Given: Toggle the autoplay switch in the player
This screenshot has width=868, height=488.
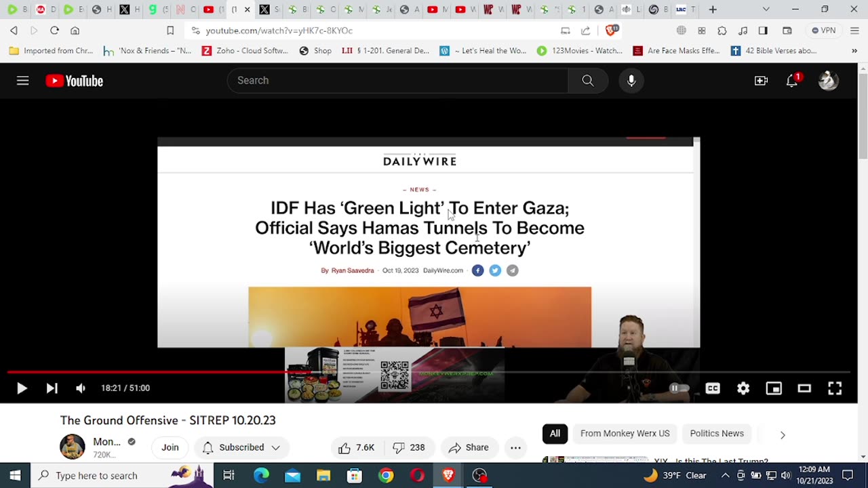Looking at the screenshot, I should click(679, 388).
